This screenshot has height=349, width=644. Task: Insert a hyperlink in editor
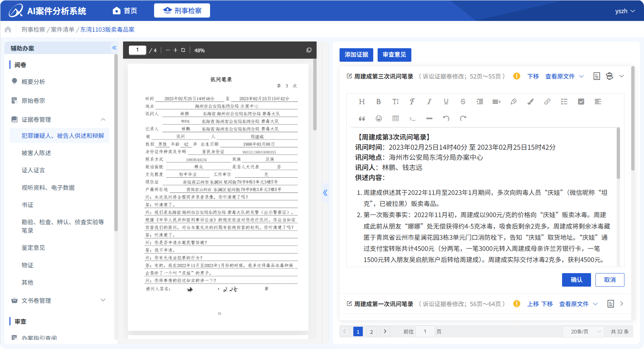pos(547,101)
